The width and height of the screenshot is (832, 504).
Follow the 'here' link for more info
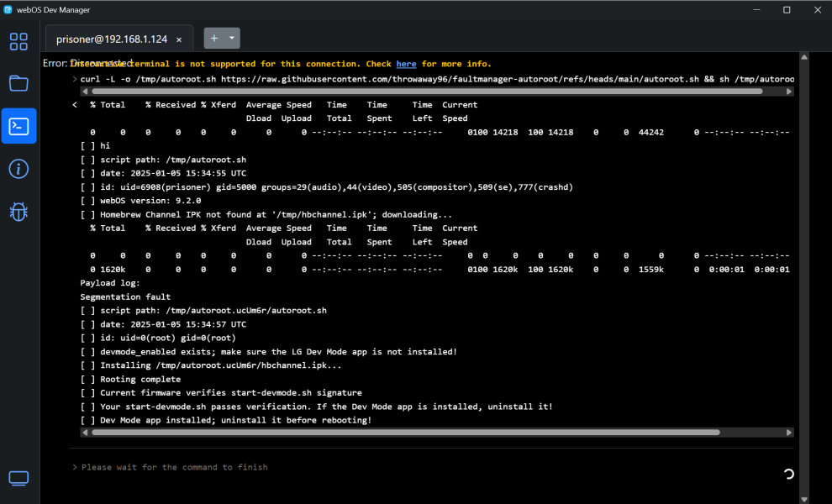[x=406, y=64]
